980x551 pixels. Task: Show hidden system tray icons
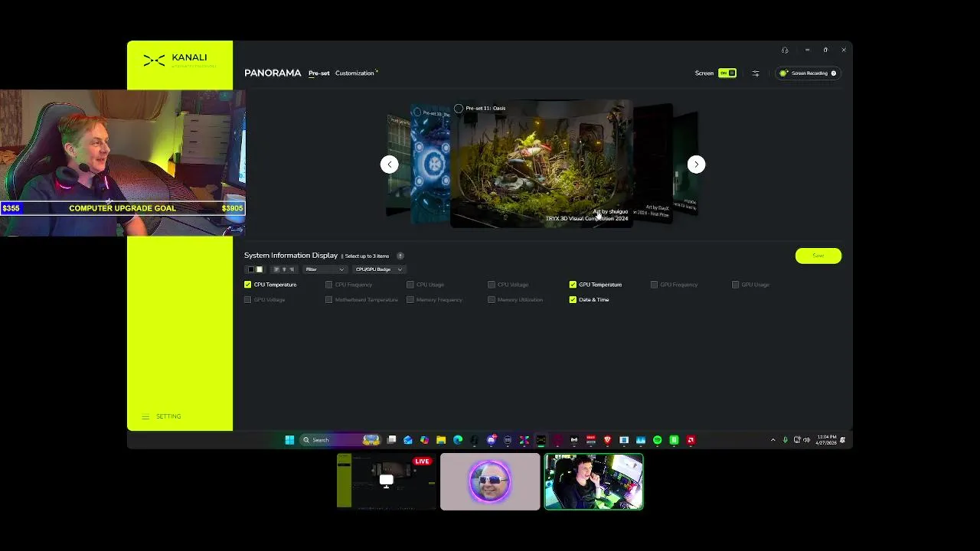click(773, 440)
